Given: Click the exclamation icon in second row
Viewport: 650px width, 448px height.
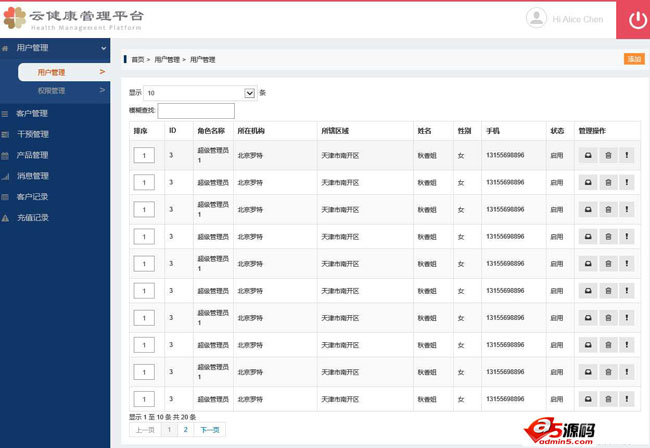Looking at the screenshot, I should [x=627, y=182].
